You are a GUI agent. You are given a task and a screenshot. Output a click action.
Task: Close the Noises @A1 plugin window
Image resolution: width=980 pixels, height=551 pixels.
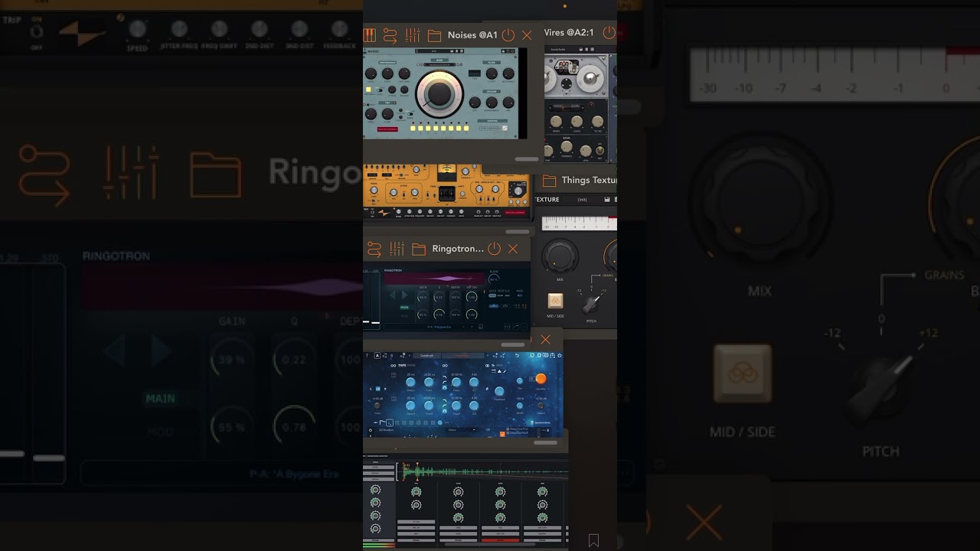[527, 35]
